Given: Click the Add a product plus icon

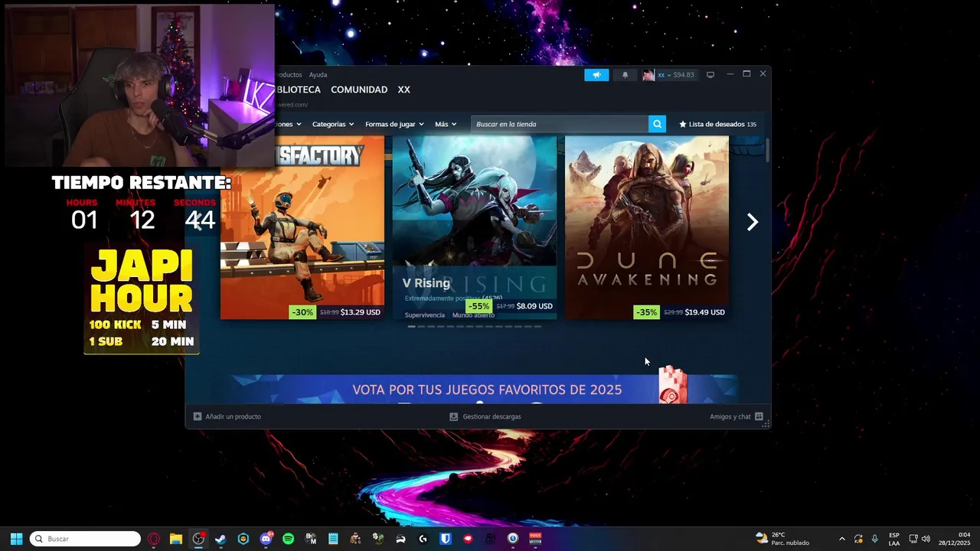Looking at the screenshot, I should [198, 416].
